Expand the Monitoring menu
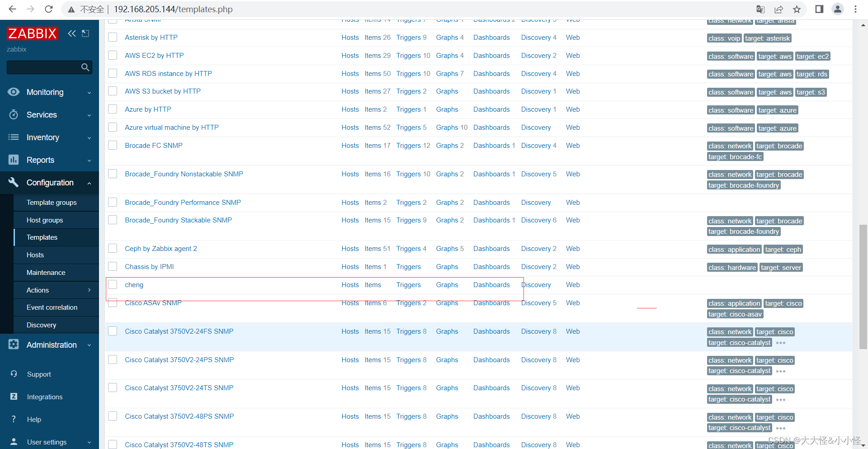Viewport: 868px width, 449px height. point(89,92)
